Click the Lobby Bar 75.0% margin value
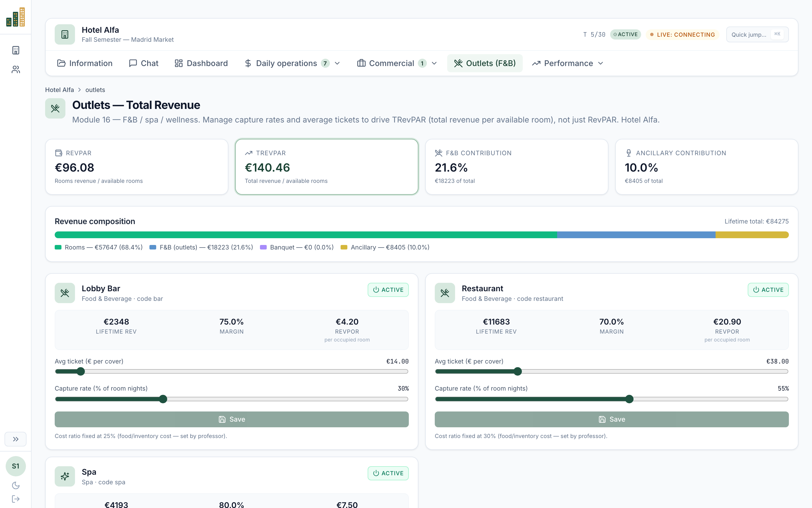This screenshot has width=812, height=508. coord(231,322)
